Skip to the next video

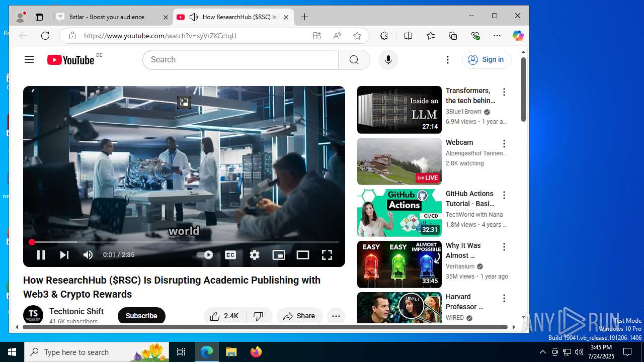click(64, 255)
